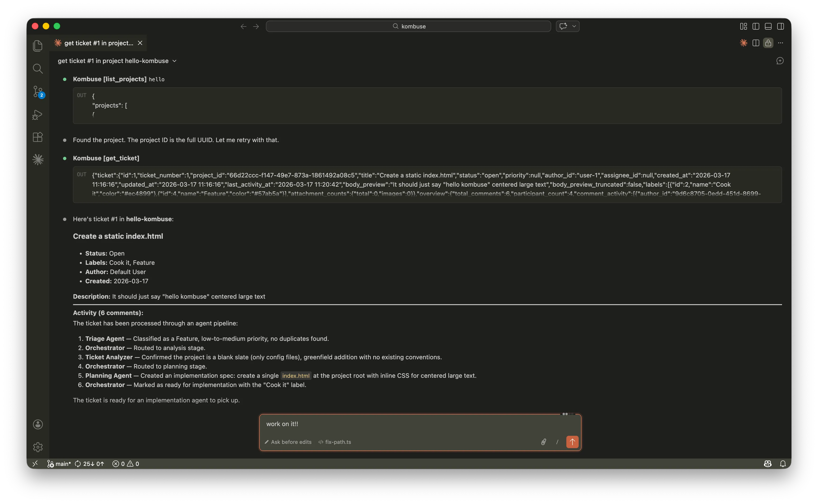Click the 'Status: Open' line
This screenshot has height=504, width=818.
(x=105, y=253)
